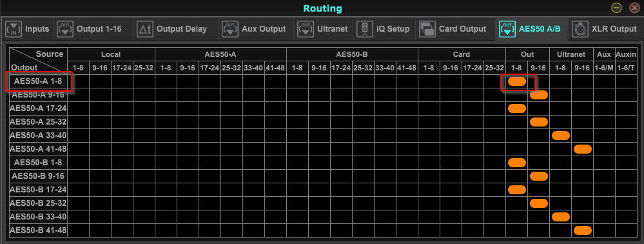Toggle the AES50-B 9-16 orange routing marker
Image resolution: width=644 pixels, height=244 pixels.
point(539,176)
